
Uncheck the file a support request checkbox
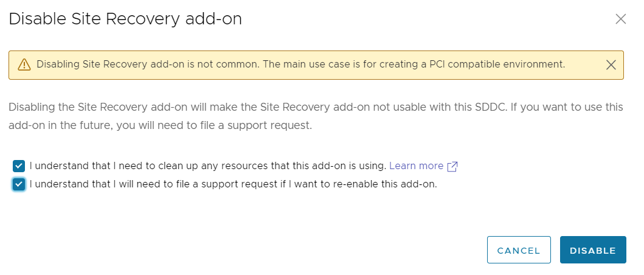19,184
